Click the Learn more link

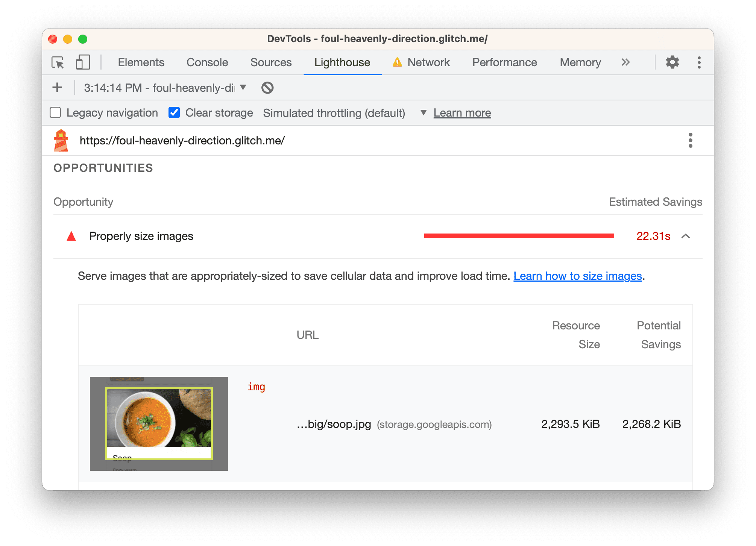click(x=462, y=112)
